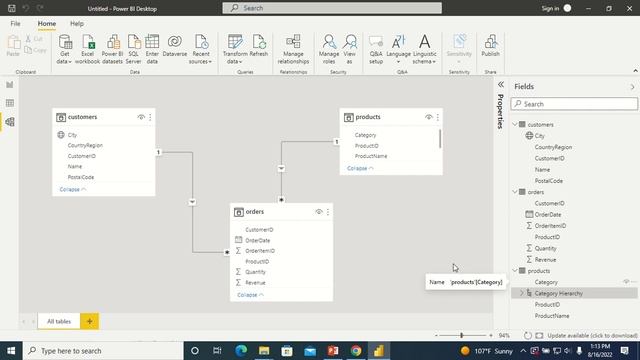
Task: Open the Help ribbon tab
Action: coord(77,24)
